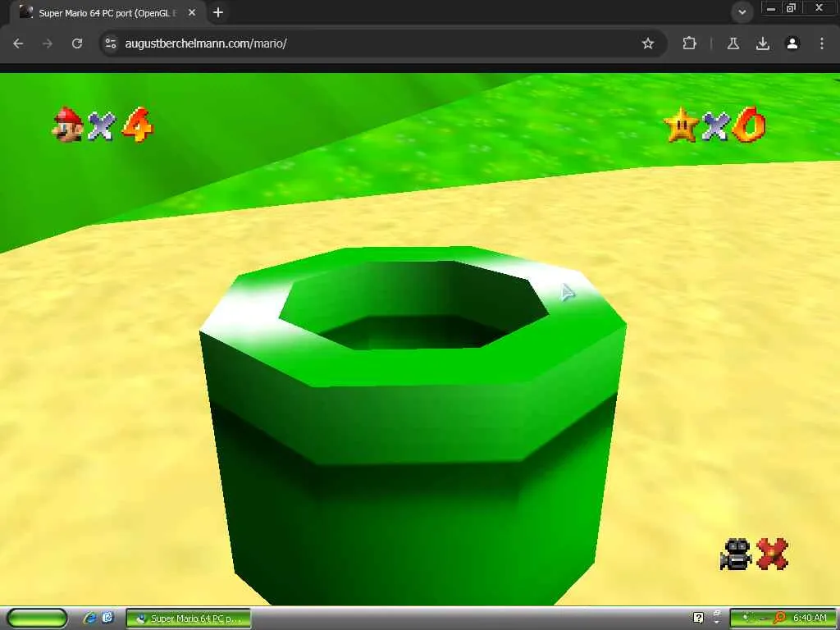Click the orange magnifier tray icon

pyautogui.click(x=779, y=618)
